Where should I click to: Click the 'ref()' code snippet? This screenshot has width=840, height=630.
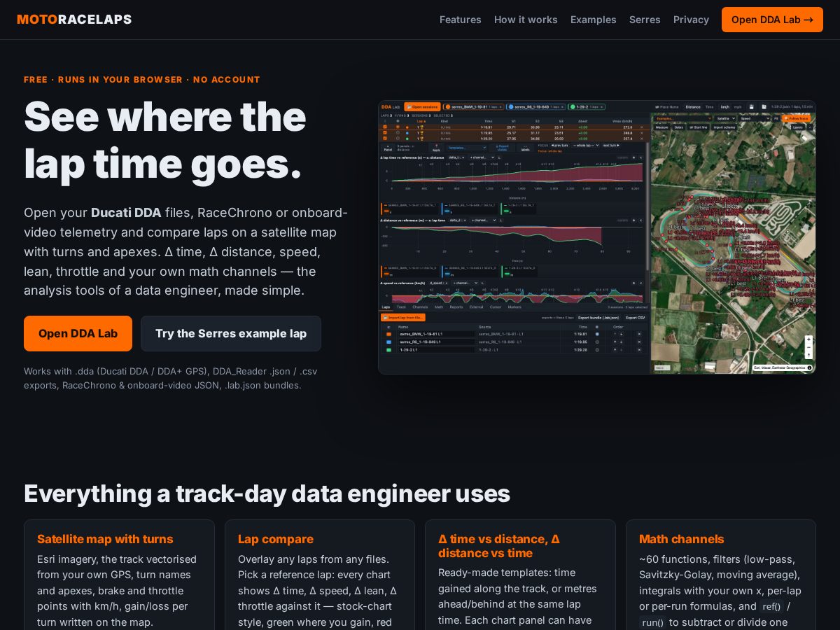pyautogui.click(x=771, y=607)
